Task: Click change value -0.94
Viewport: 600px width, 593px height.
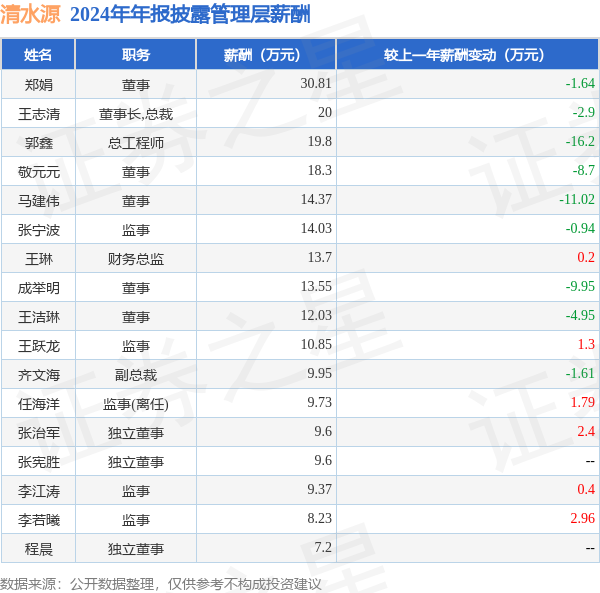Action: pyautogui.click(x=580, y=228)
